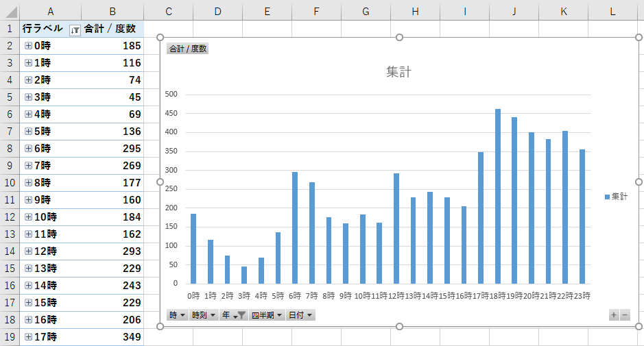The image size is (644, 346).
Task: Expand the 12時 row group
Action: [x=28, y=251]
